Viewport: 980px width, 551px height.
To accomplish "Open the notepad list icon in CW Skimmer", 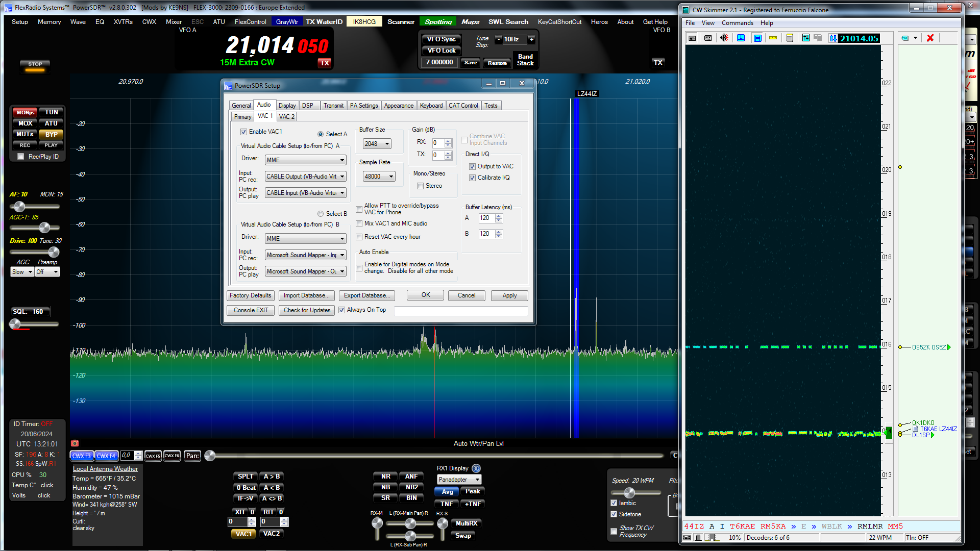I will (x=790, y=38).
